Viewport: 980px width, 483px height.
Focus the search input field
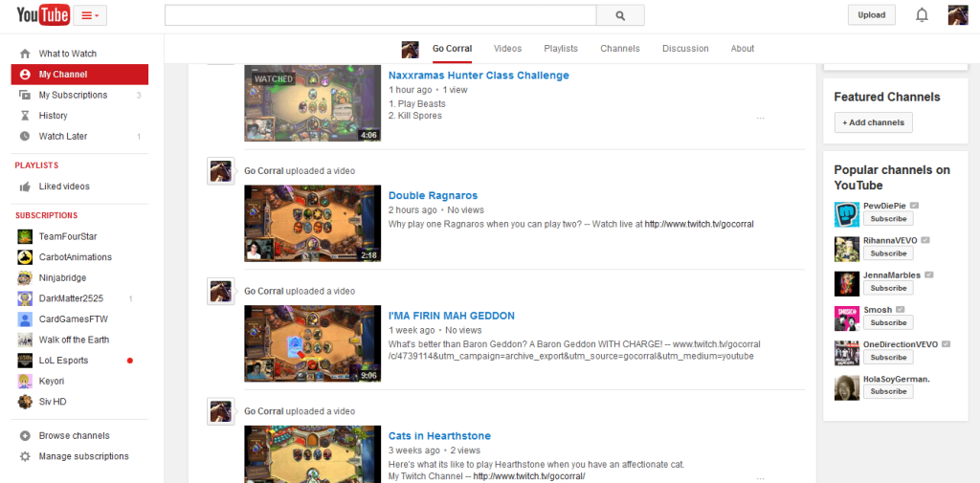click(x=381, y=15)
